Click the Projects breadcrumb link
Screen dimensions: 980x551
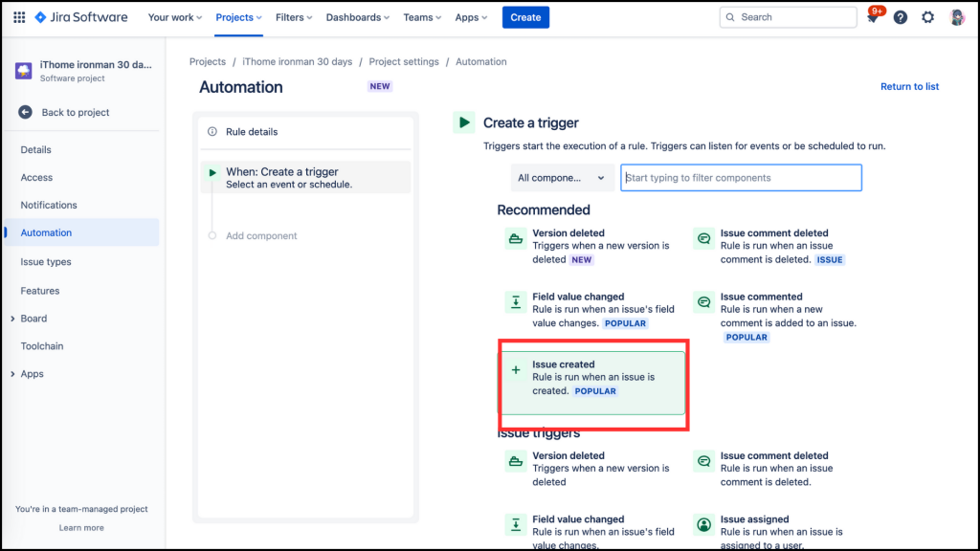click(208, 62)
